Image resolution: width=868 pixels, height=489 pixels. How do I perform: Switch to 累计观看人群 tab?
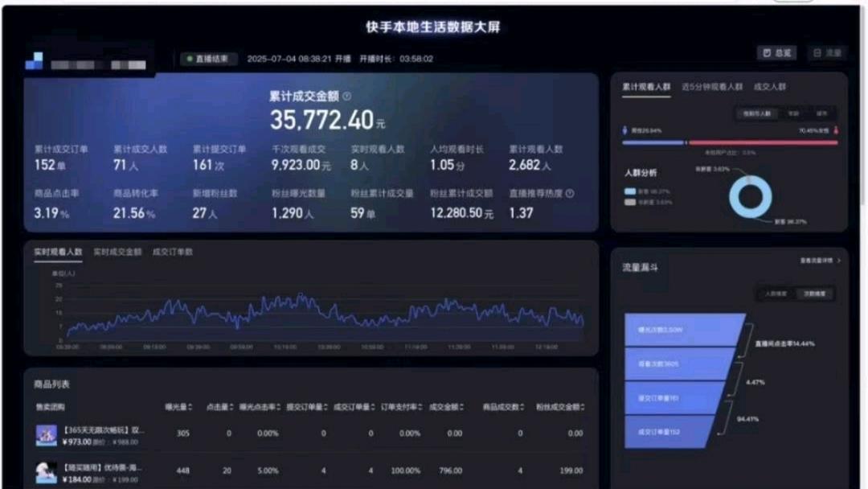646,87
